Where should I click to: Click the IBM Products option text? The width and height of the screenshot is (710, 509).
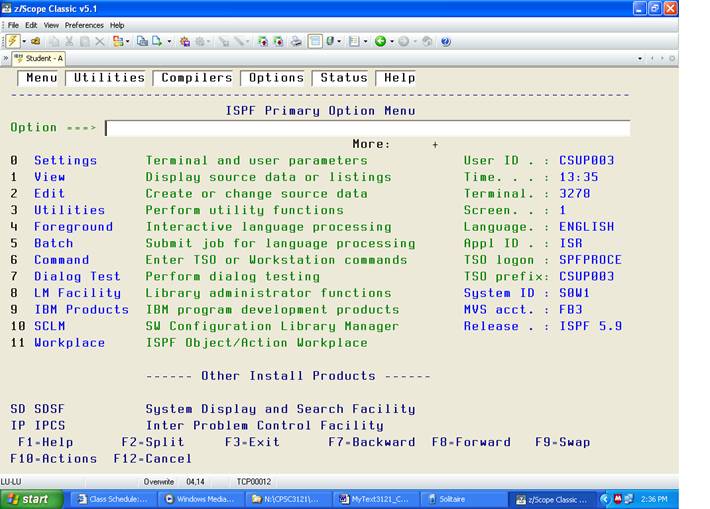pyautogui.click(x=82, y=309)
